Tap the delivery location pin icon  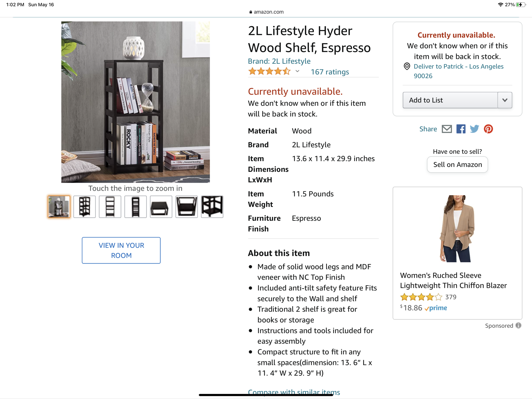point(407,66)
